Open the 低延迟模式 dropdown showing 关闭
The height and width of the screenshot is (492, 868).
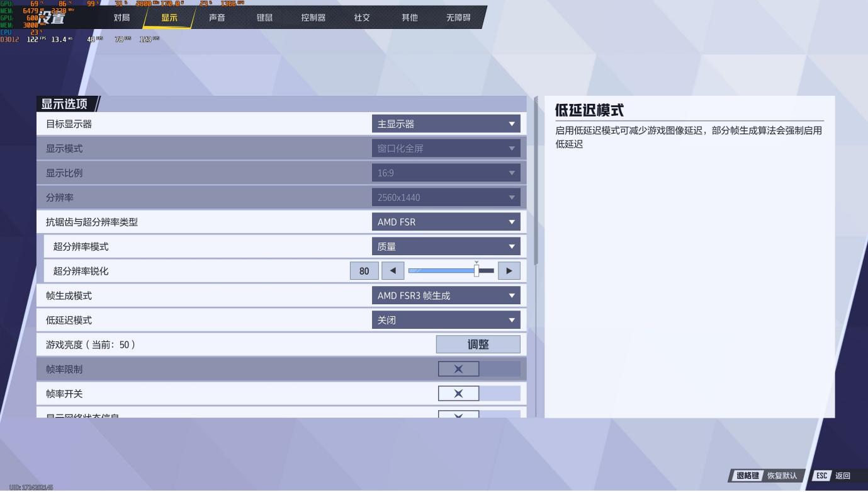(x=446, y=321)
